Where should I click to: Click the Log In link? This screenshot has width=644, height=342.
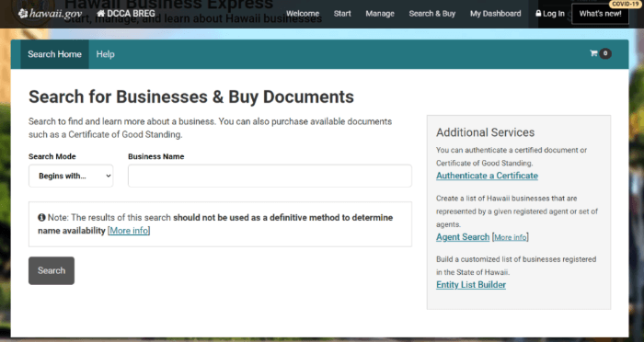click(x=550, y=14)
